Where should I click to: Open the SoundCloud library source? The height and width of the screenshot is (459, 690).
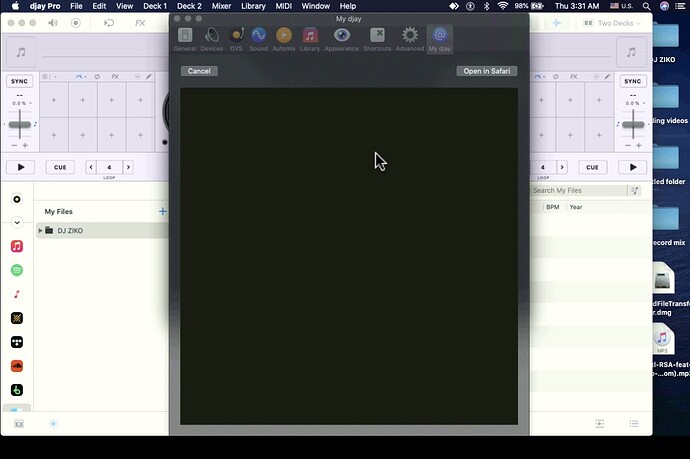[x=17, y=366]
